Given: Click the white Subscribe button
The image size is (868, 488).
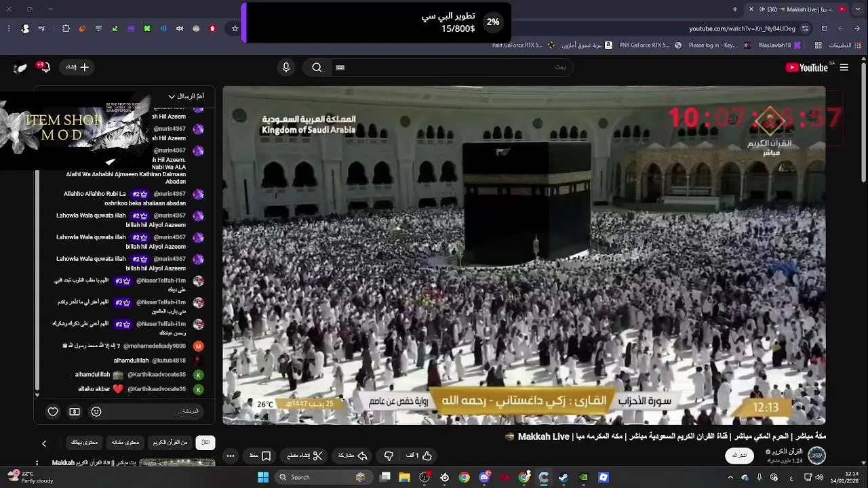Looking at the screenshot, I should click(740, 455).
